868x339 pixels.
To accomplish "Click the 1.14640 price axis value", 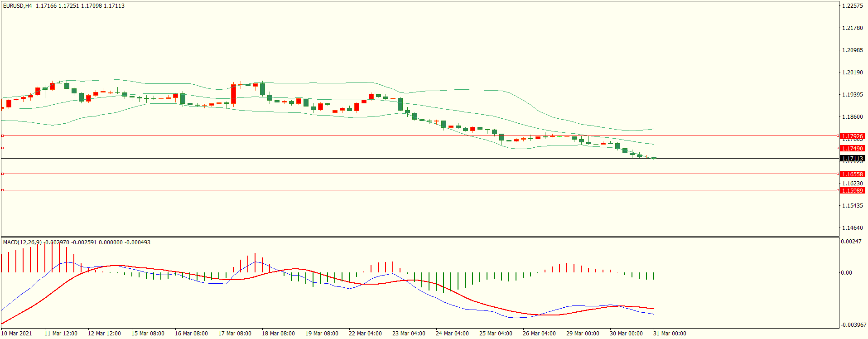I will click(x=853, y=228).
